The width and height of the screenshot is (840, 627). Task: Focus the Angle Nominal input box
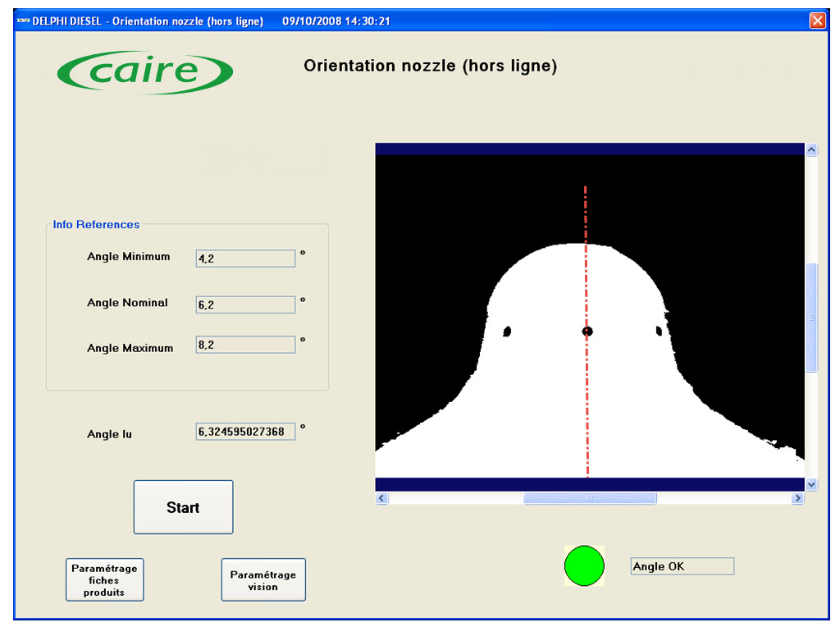pos(245,304)
